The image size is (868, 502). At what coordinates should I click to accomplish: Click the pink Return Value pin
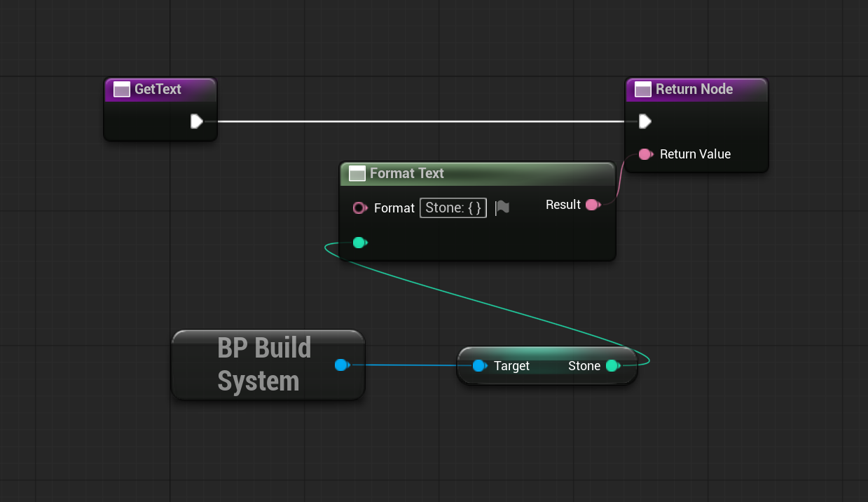(645, 154)
